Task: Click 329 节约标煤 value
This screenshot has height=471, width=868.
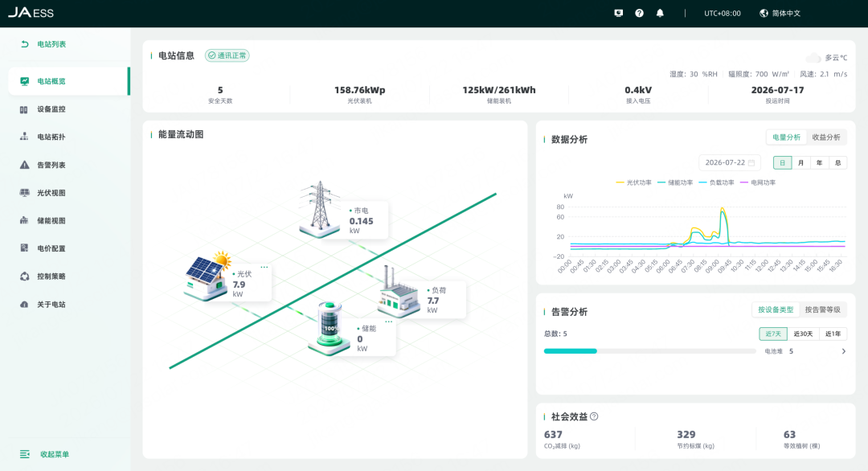Action: pyautogui.click(x=686, y=435)
